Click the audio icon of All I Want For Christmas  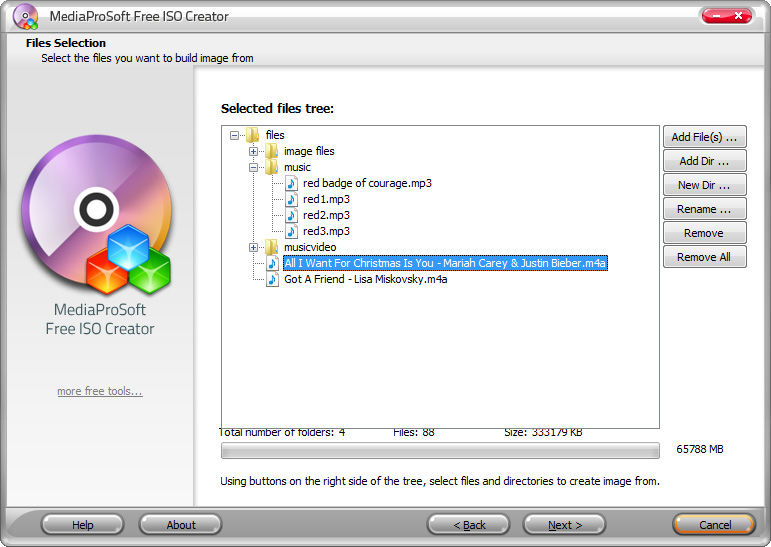pos(272,263)
